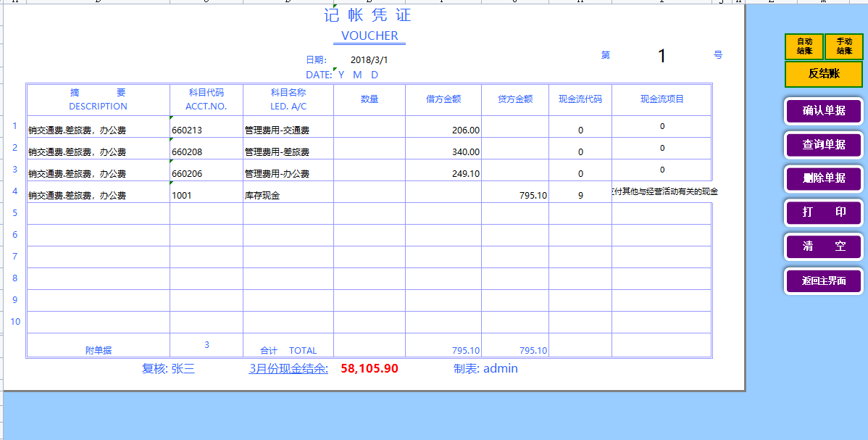Select the 科目代码 ACCT.NO. header

coord(206,100)
